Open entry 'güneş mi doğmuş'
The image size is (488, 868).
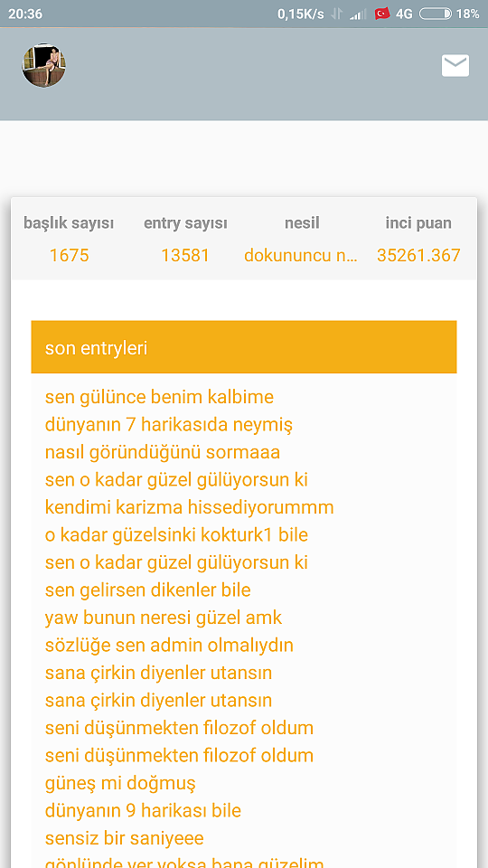[x=120, y=783]
